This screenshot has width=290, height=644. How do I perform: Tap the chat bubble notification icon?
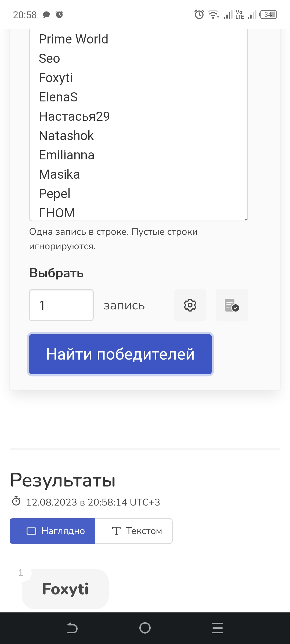tap(46, 14)
